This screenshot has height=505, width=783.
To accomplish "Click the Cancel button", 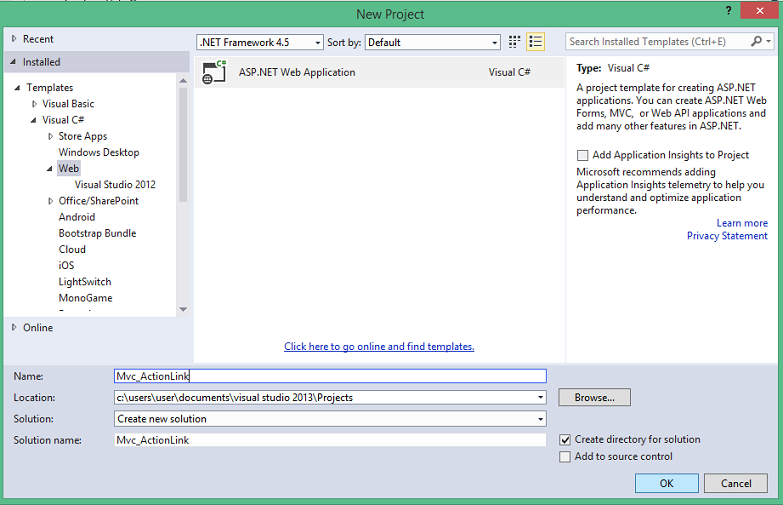I will point(736,483).
